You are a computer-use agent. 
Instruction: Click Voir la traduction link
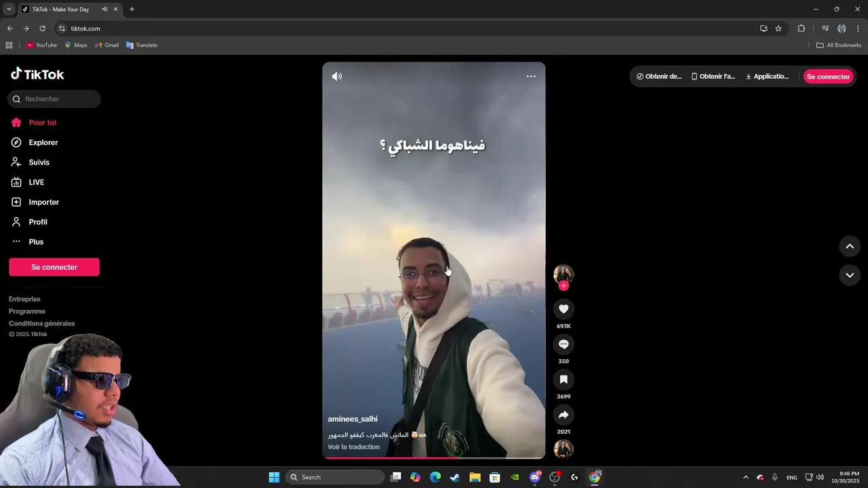click(354, 447)
